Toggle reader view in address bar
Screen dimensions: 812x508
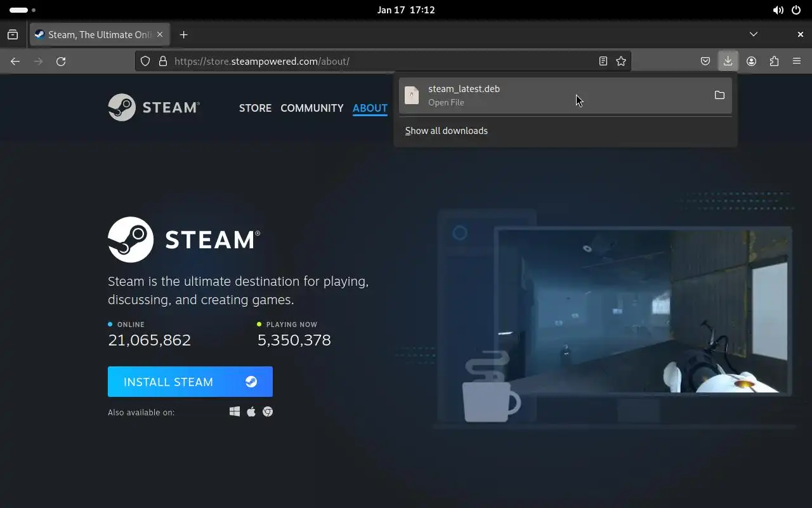(x=603, y=61)
